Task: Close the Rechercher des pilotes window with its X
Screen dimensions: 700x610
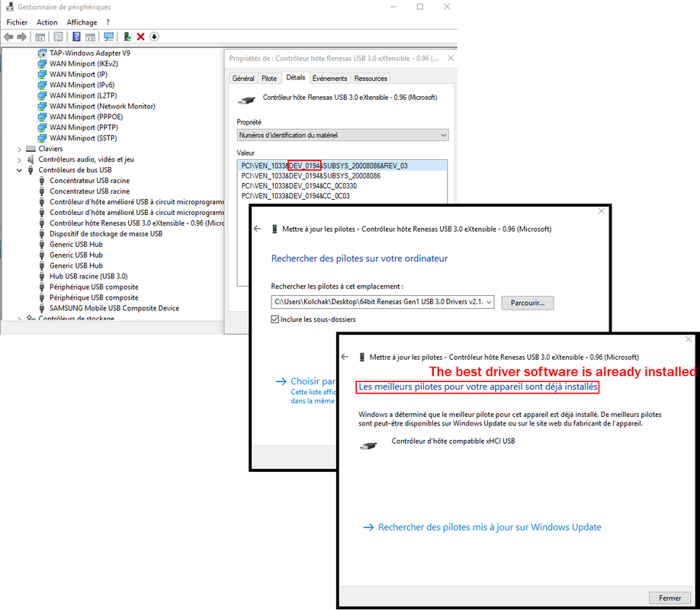Action: point(601,210)
